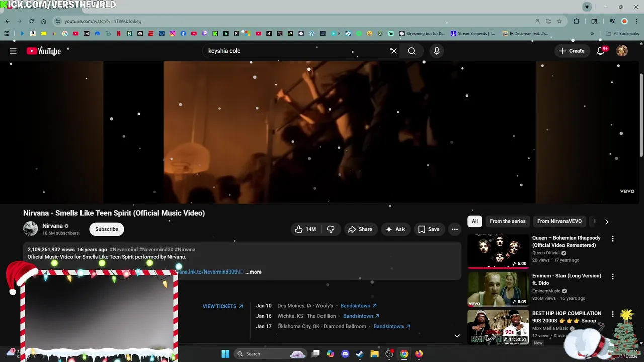Open OBS Studio from the taskbar
Viewport: 644px width, 362px height.
click(x=389, y=354)
